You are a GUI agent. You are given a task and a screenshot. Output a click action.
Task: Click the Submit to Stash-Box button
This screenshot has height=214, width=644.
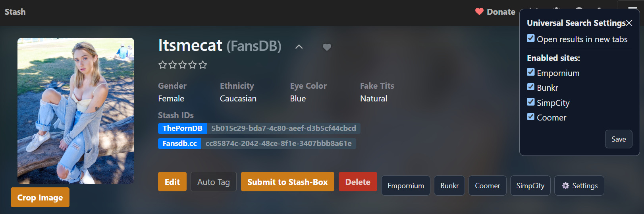coord(287,182)
